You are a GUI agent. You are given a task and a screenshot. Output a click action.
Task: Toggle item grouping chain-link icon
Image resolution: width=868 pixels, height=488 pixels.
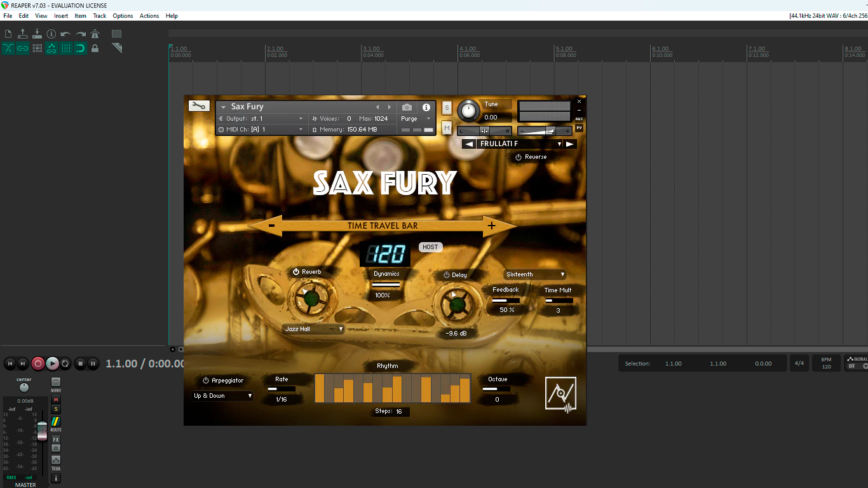pos(23,48)
